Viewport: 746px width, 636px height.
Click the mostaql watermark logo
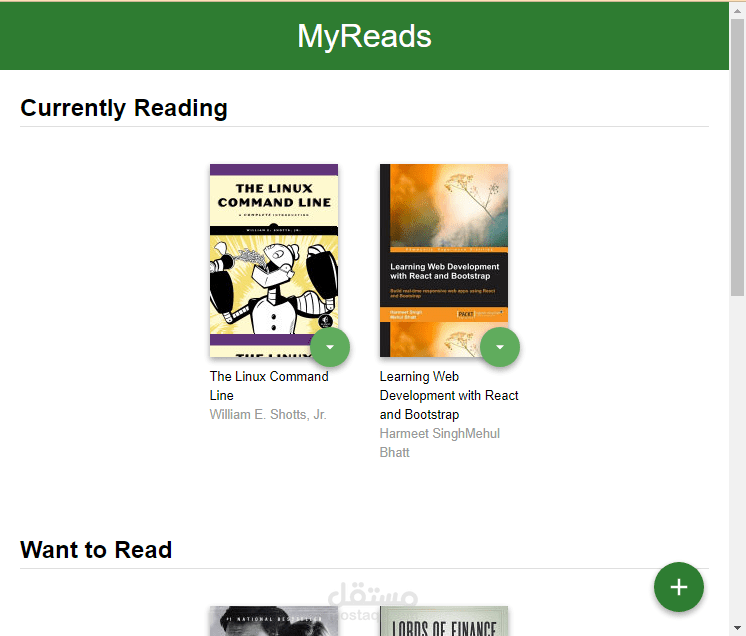pos(373,601)
